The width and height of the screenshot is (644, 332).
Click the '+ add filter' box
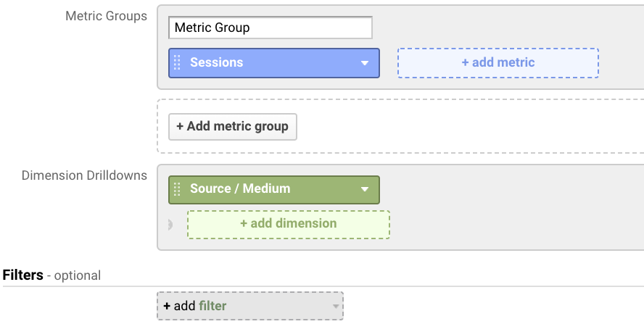[x=239, y=306]
